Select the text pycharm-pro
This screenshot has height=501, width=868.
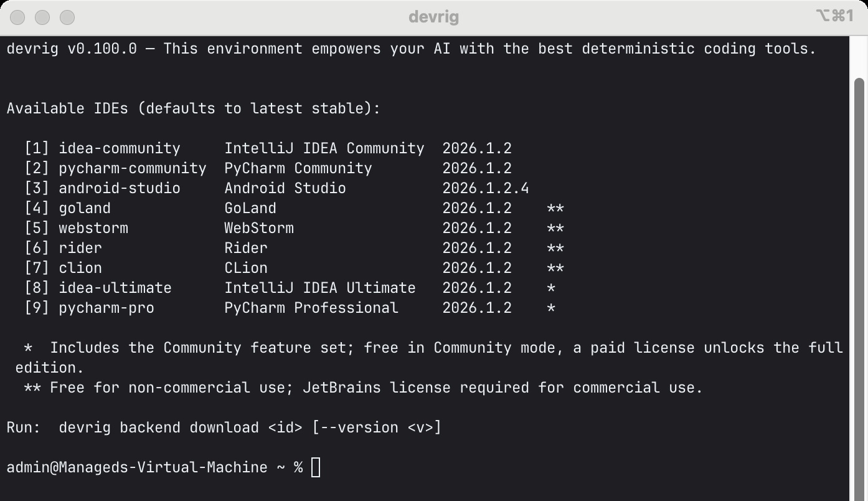coord(106,308)
